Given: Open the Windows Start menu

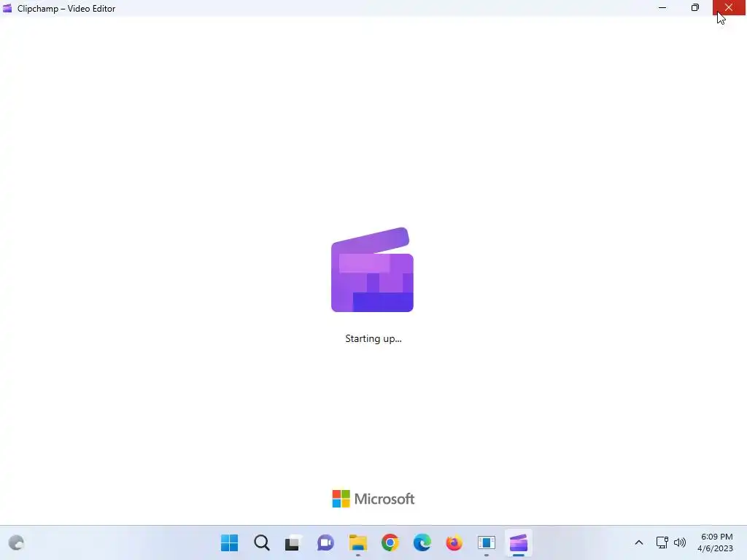Looking at the screenshot, I should pyautogui.click(x=230, y=542).
